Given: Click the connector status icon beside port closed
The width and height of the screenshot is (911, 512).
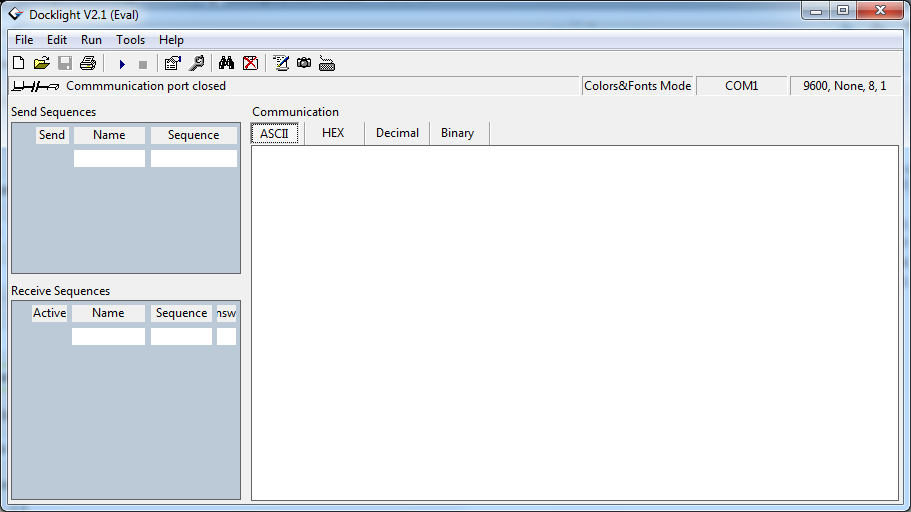Looking at the screenshot, I should tap(35, 87).
